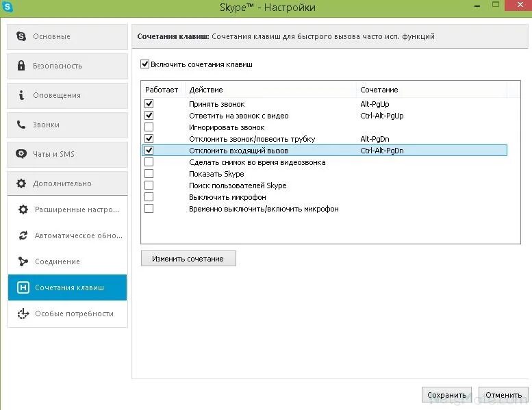Image resolution: width=532 pixels, height=410 pixels.
Task: Select the Сочетания клавиш sub-item
Action: 67,287
